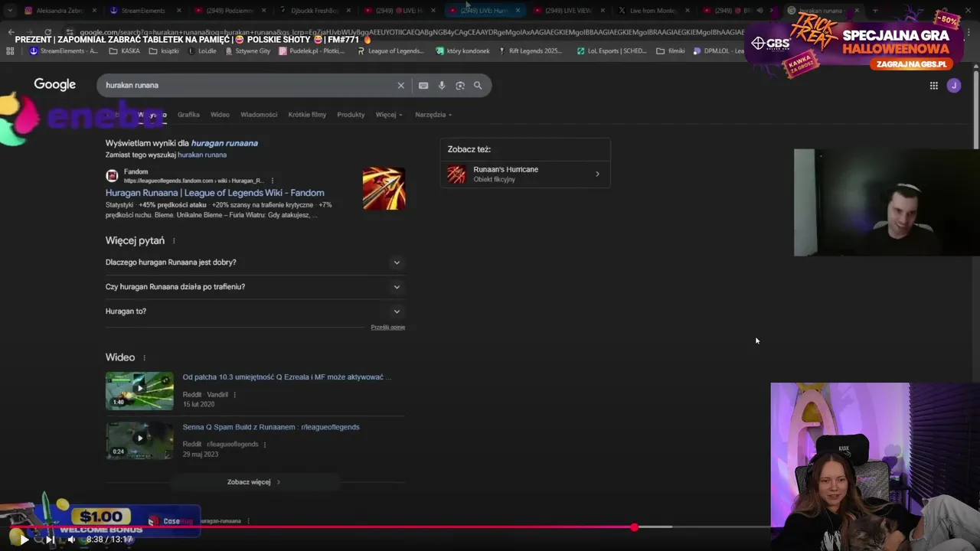This screenshot has height=551, width=980.
Task: Clear the Google search box with X
Action: 400,86
